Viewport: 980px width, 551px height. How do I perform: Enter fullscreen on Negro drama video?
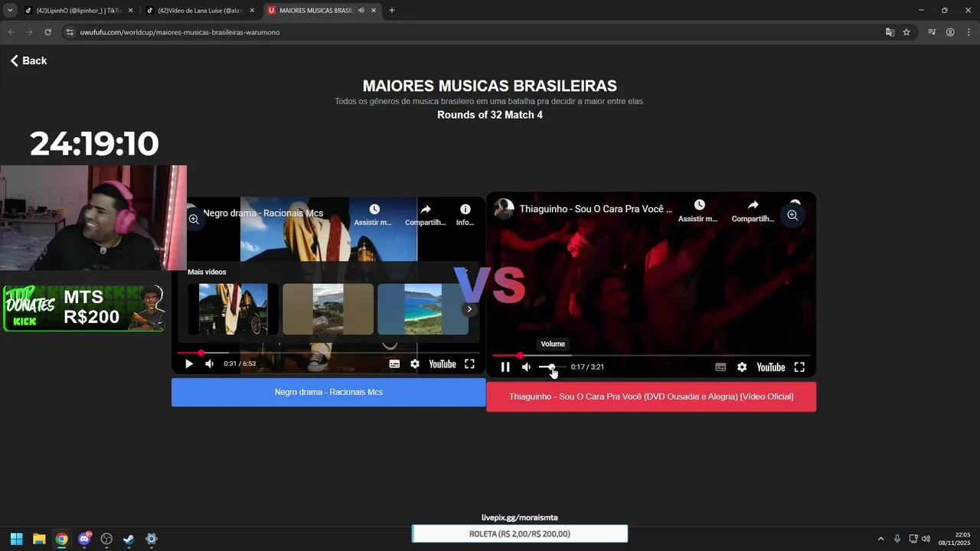pos(469,364)
